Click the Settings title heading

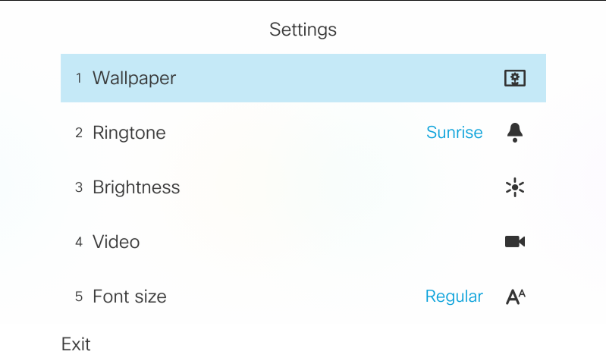pyautogui.click(x=303, y=30)
